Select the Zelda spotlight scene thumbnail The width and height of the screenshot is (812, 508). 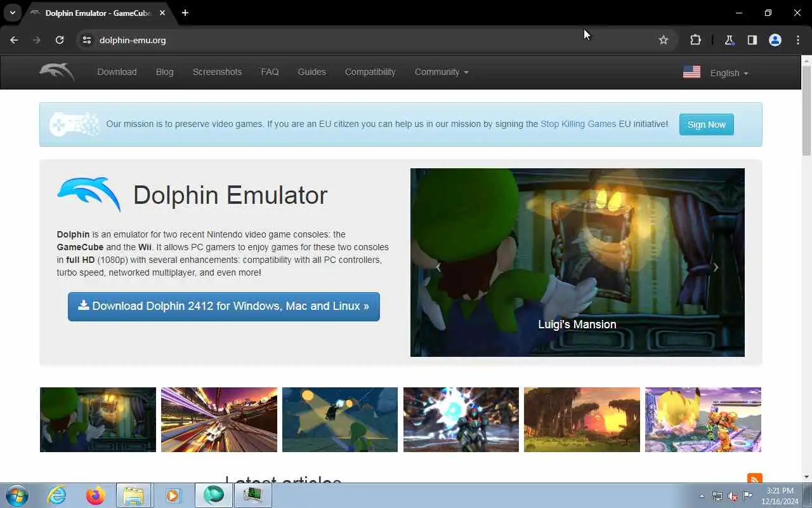(x=340, y=420)
